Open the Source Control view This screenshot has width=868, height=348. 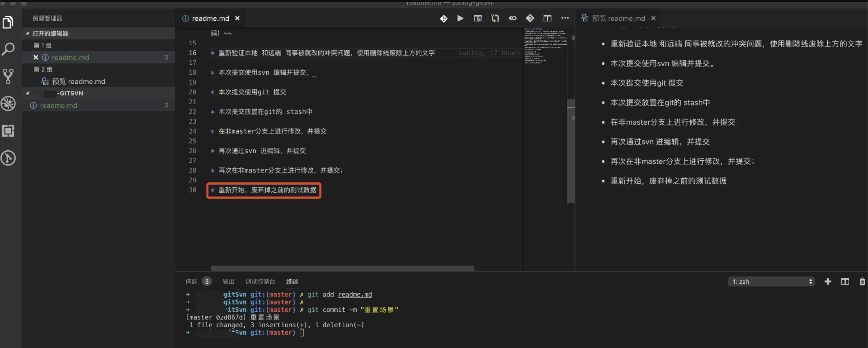(8, 76)
